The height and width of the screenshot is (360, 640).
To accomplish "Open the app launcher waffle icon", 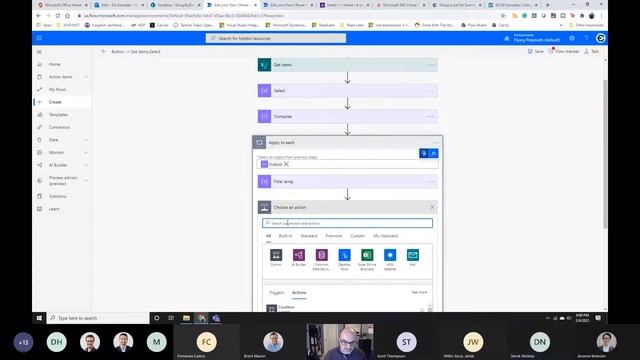I will pyautogui.click(x=39, y=38).
